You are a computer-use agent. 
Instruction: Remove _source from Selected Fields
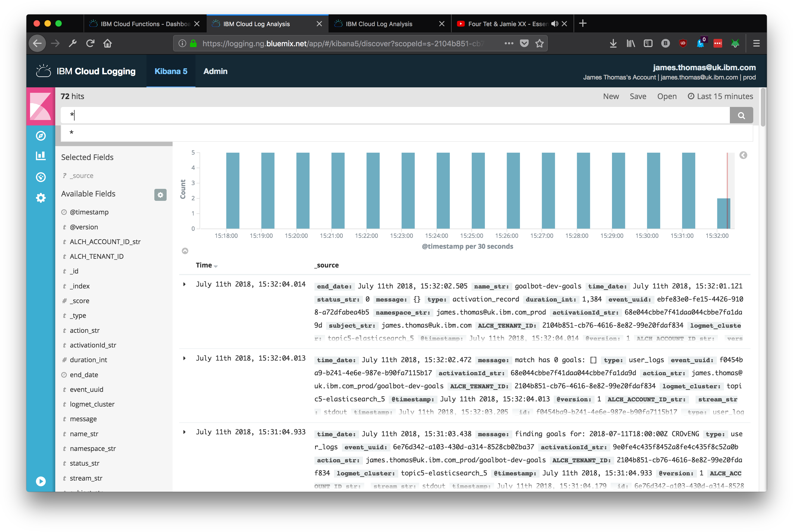pyautogui.click(x=81, y=176)
